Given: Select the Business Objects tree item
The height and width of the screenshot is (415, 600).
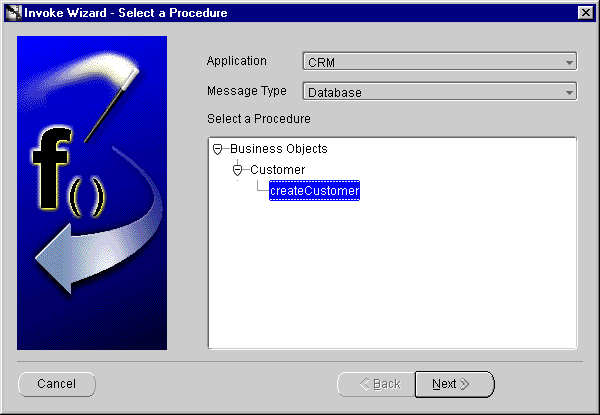Looking at the screenshot, I should pos(278,149).
